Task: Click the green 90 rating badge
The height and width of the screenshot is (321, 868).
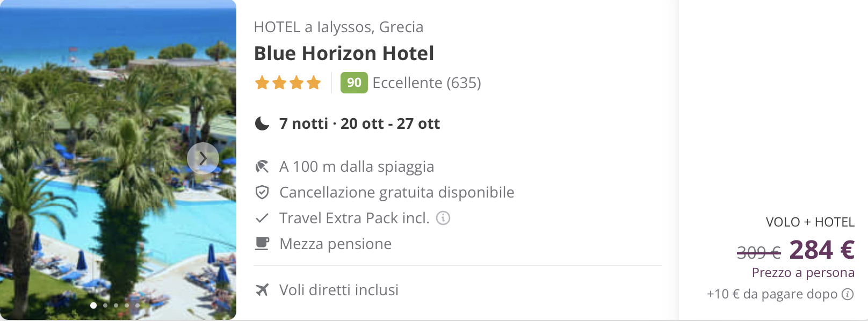Action: click(x=354, y=83)
